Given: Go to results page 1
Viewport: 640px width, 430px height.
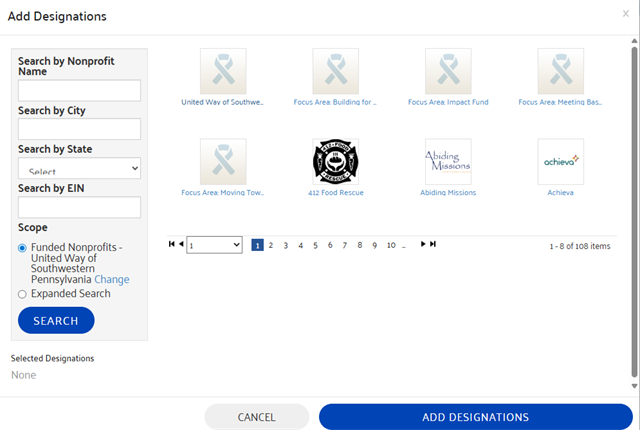Looking at the screenshot, I should pos(258,245).
